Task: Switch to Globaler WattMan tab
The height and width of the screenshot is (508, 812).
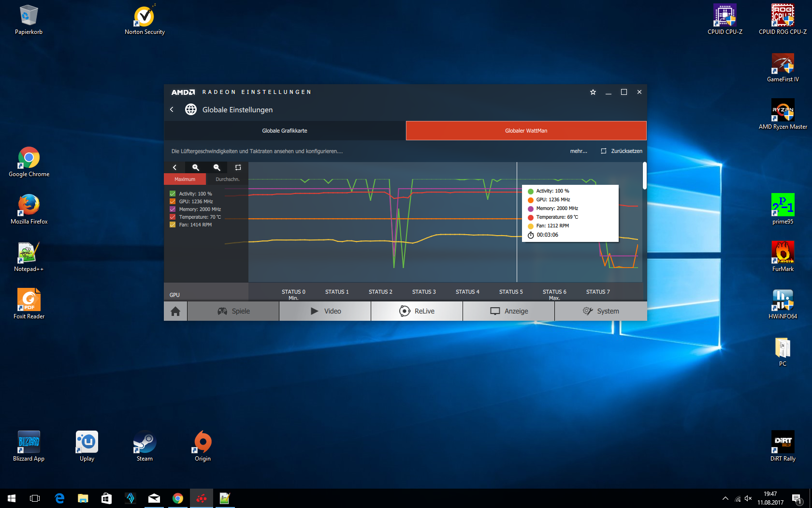Action: click(526, 131)
